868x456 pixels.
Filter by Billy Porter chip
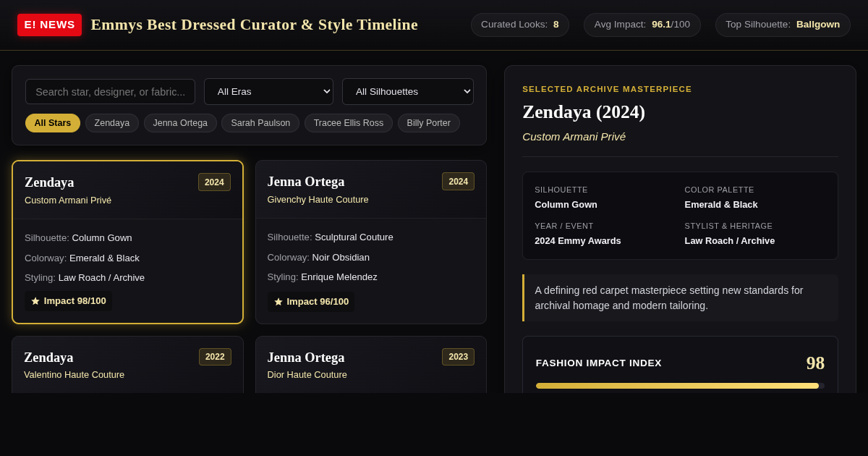click(429, 123)
